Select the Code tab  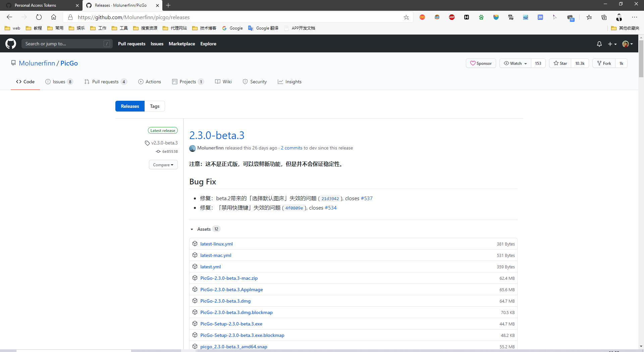coord(25,82)
